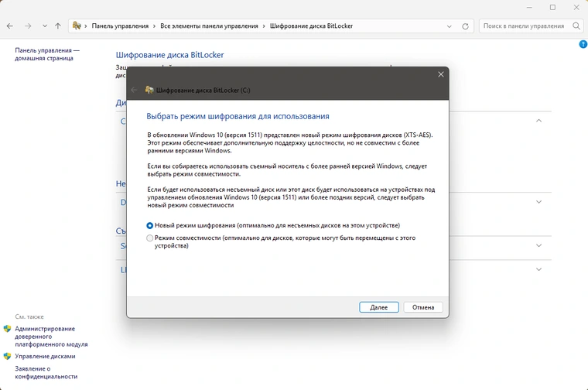
Task: Click the BitLocker icon in the dialog title
Action: [149, 90]
